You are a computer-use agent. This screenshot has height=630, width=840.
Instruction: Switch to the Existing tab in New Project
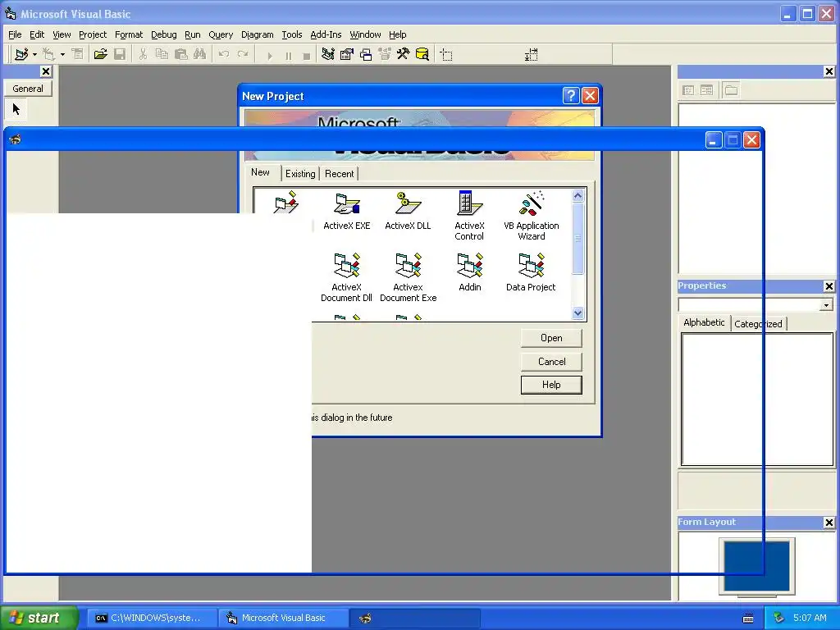click(300, 174)
